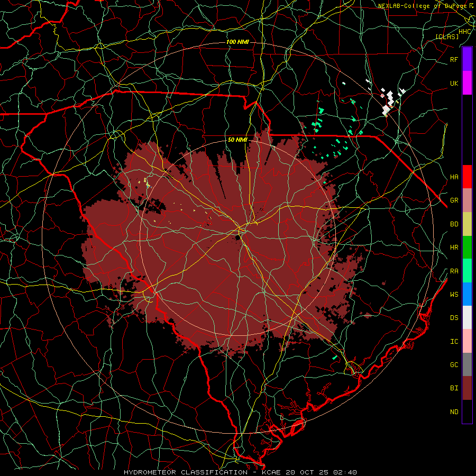Click the HA legend label
The width and height of the screenshot is (476, 476).
pyautogui.click(x=454, y=177)
